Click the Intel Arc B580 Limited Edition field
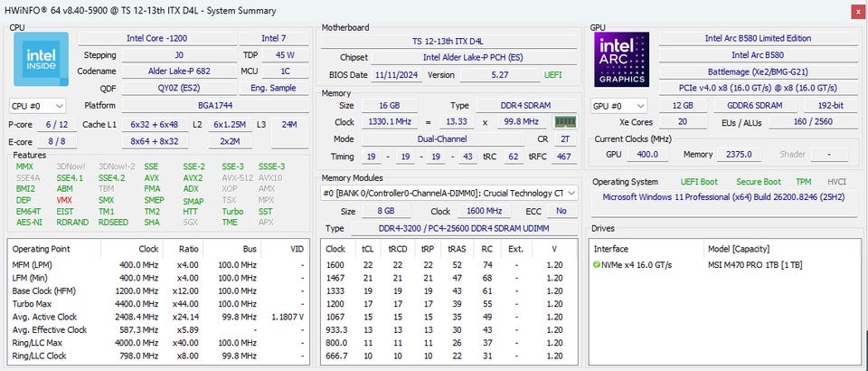The width and height of the screenshot is (868, 371). (x=758, y=39)
